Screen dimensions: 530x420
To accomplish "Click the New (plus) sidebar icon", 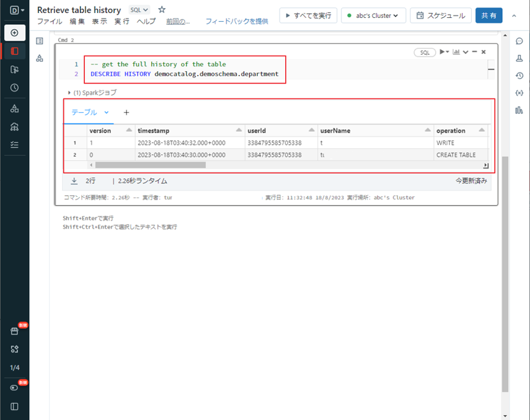I will (x=14, y=33).
